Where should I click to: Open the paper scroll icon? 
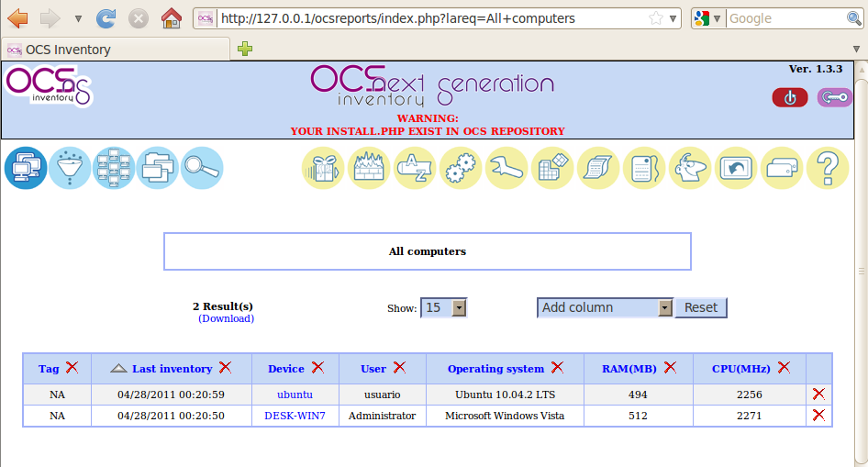pyautogui.click(x=598, y=168)
